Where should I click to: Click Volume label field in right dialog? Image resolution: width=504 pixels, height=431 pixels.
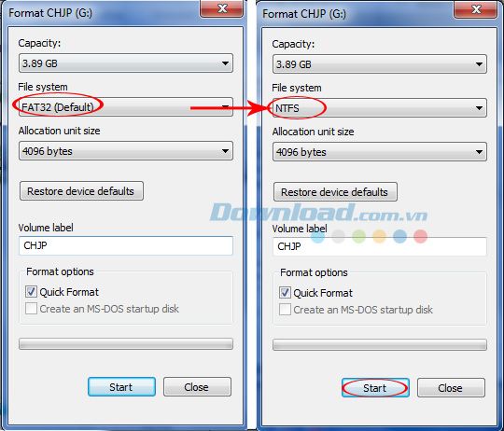click(380, 246)
